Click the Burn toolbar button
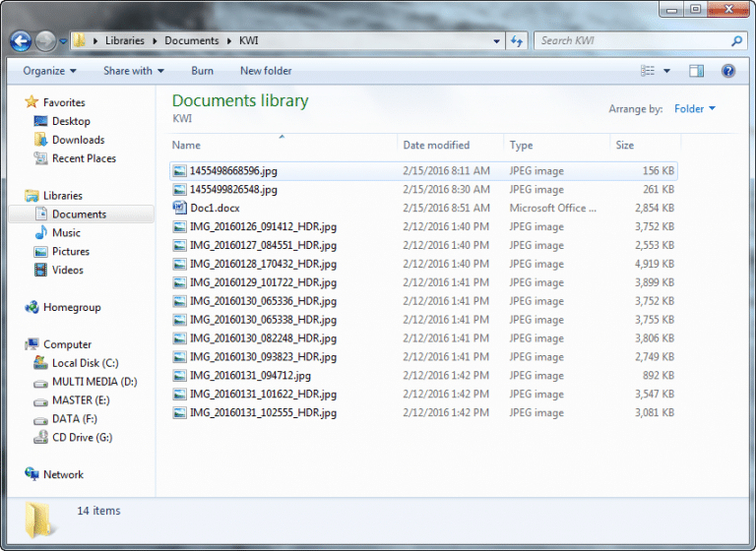 (x=202, y=71)
